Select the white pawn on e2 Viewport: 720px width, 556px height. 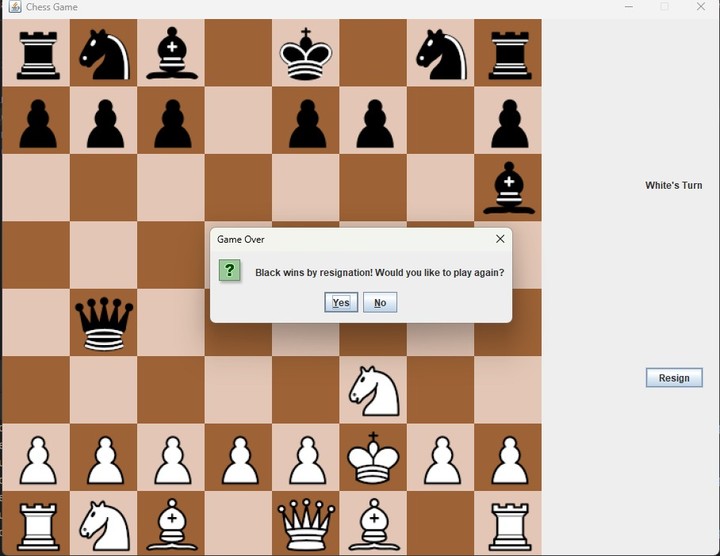308,460
